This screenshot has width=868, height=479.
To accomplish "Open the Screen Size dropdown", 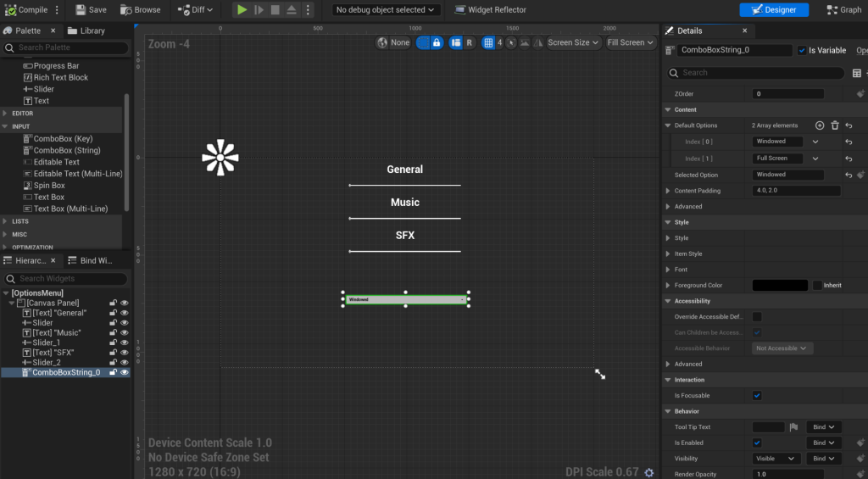I will point(572,42).
